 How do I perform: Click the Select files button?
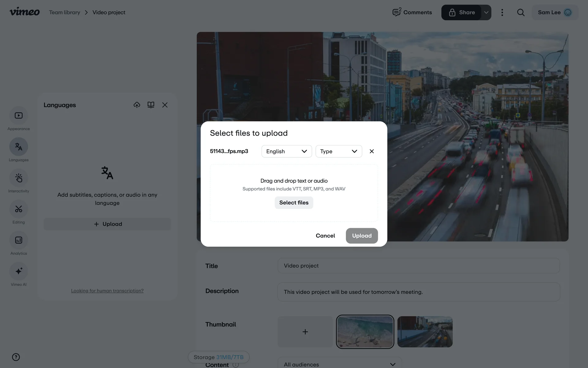(294, 202)
